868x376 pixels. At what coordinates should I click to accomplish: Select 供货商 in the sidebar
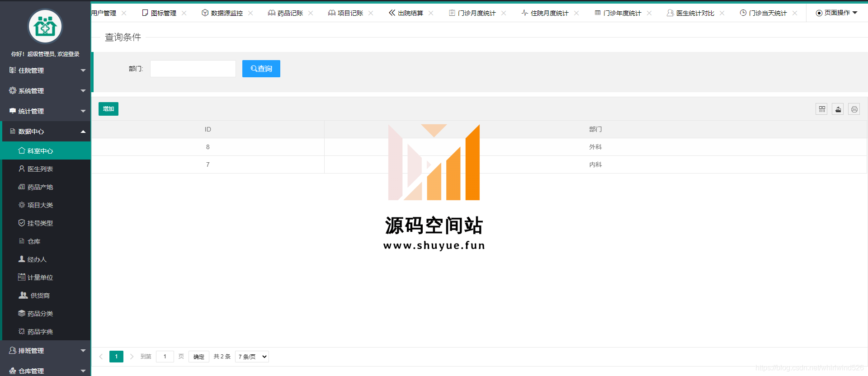pyautogui.click(x=40, y=296)
